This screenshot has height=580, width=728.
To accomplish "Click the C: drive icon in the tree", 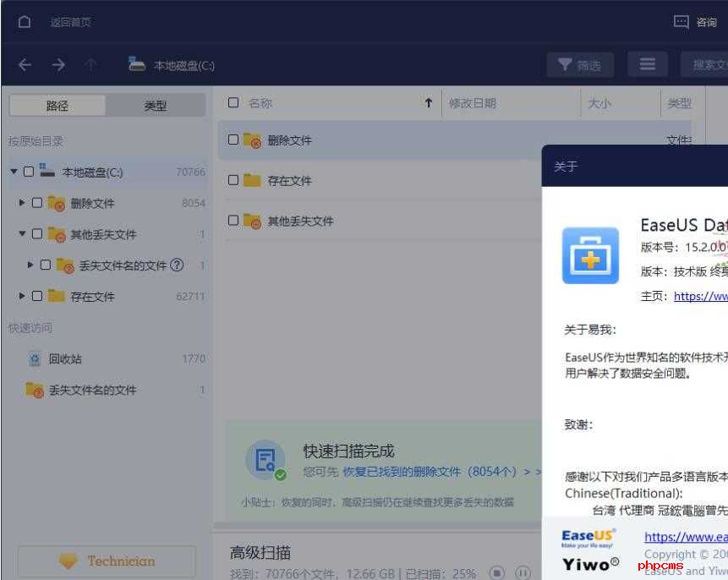I will tap(47, 171).
